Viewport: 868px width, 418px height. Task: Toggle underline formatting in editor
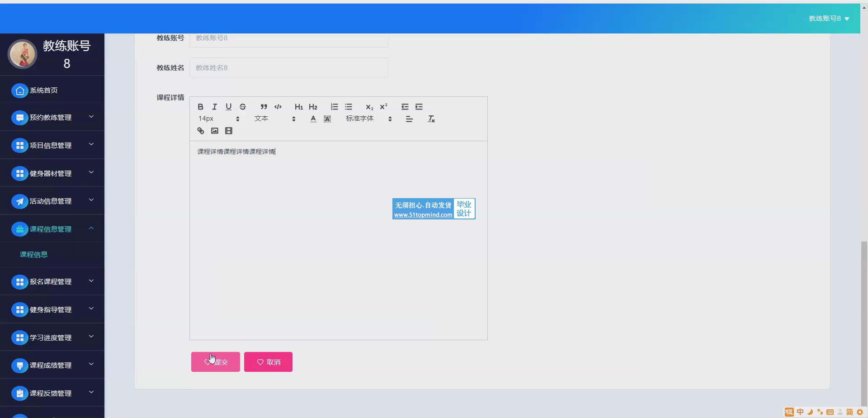[228, 107]
